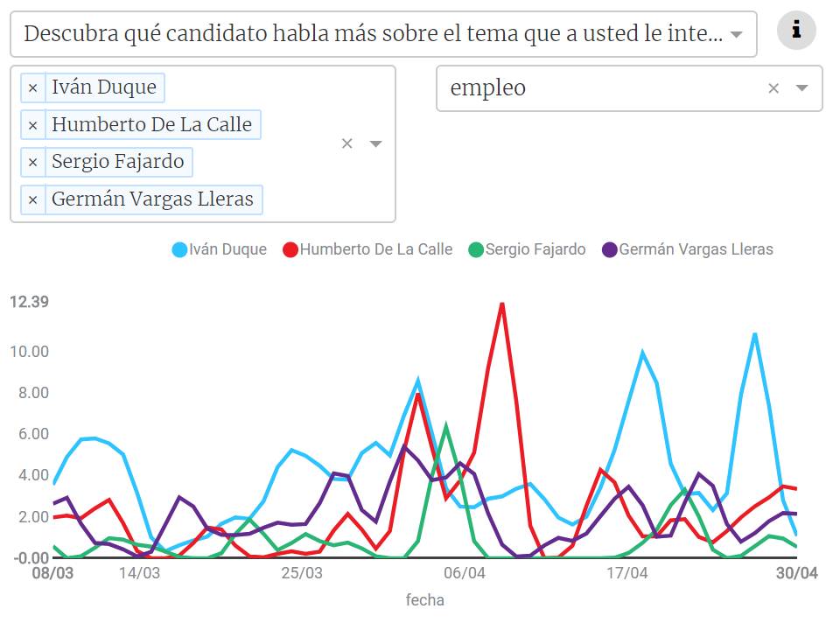This screenshot has width=840, height=623.
Task: Select the Iván Duque candidate chip
Action: (x=103, y=87)
